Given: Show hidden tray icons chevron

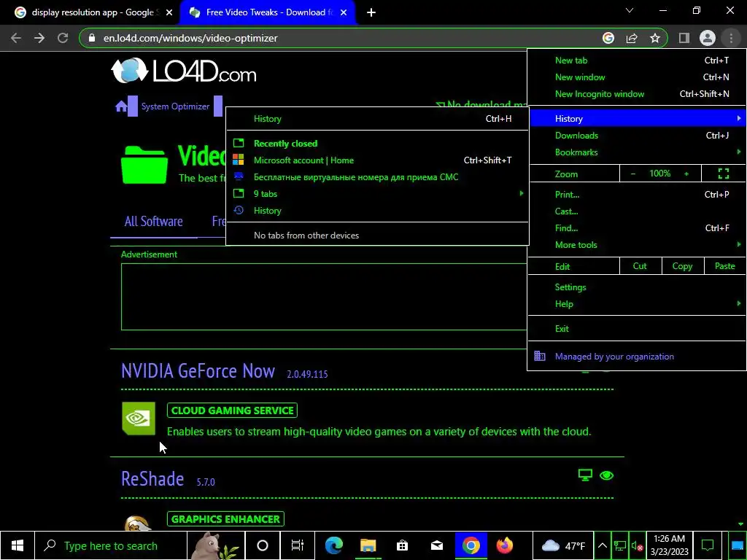Looking at the screenshot, I should (x=602, y=545).
